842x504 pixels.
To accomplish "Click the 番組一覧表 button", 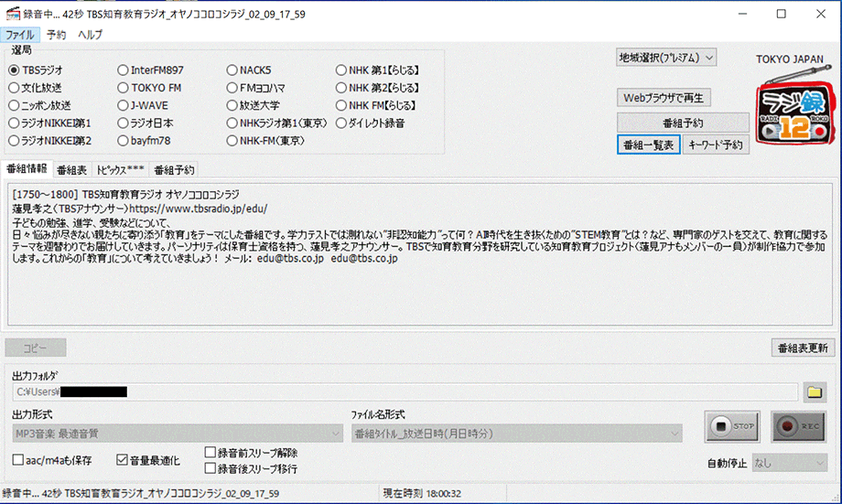I will (x=649, y=145).
